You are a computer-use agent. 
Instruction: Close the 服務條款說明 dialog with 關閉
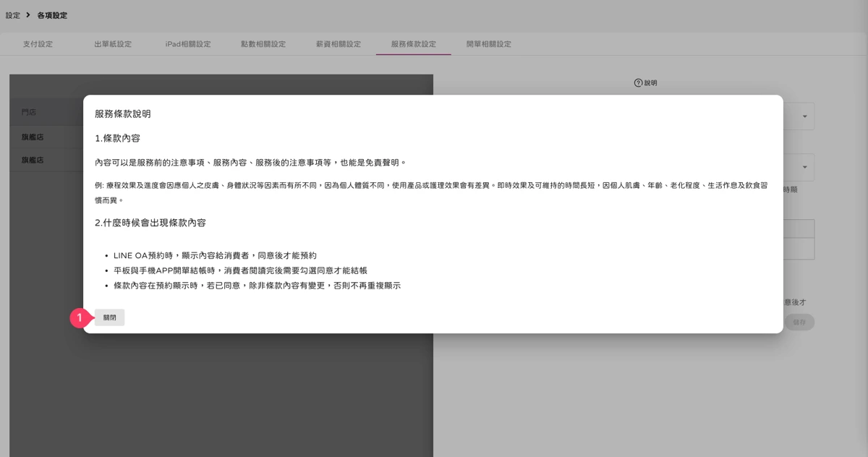click(109, 317)
